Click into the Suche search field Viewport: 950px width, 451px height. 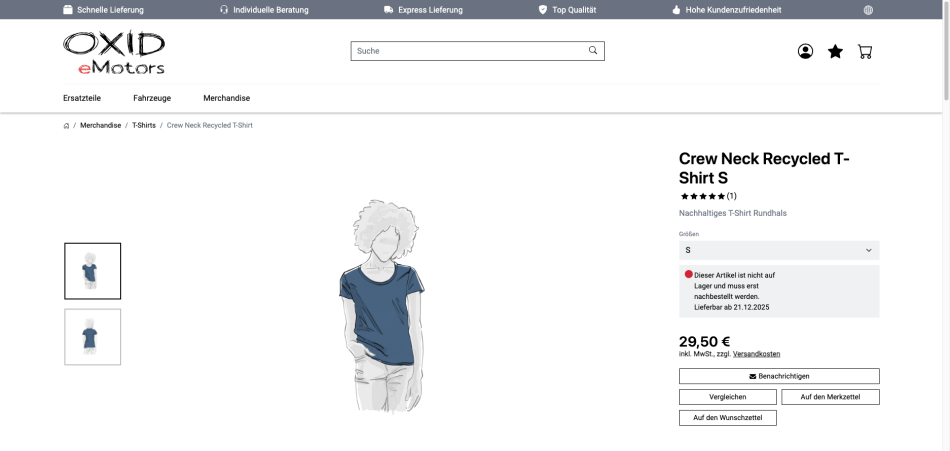click(468, 51)
